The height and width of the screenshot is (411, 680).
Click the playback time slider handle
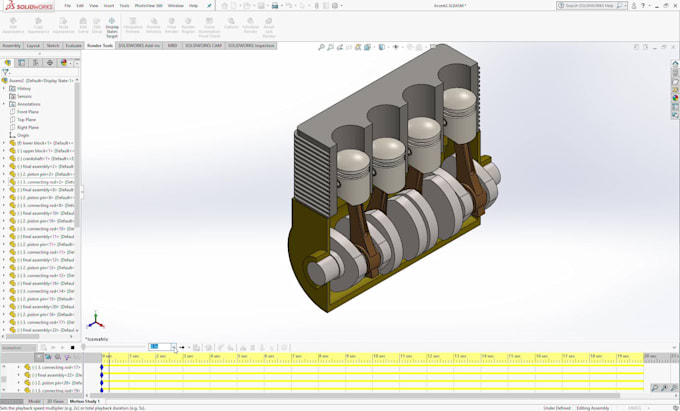(x=83, y=347)
